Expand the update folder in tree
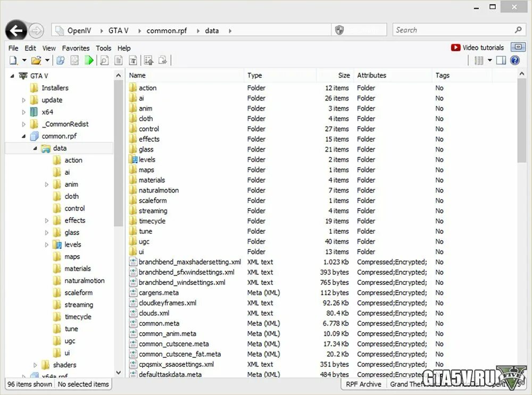This screenshot has height=395, width=532. 24,100
